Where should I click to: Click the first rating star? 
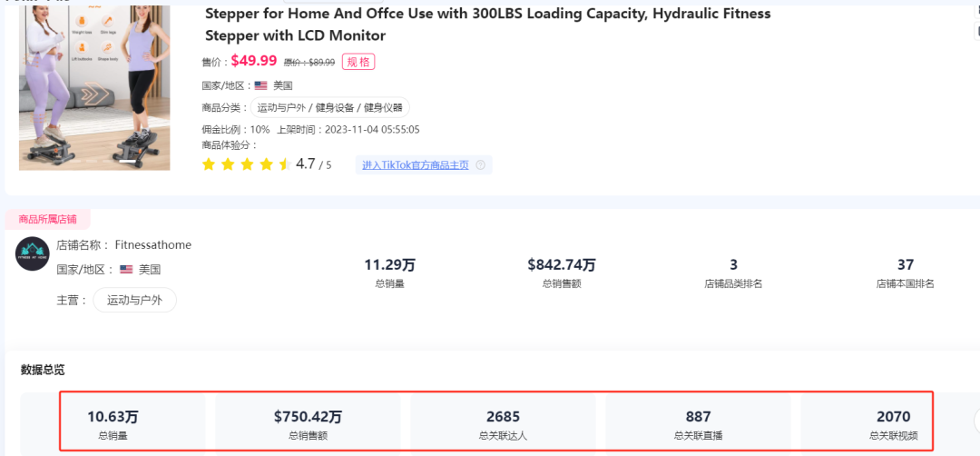[x=209, y=164]
